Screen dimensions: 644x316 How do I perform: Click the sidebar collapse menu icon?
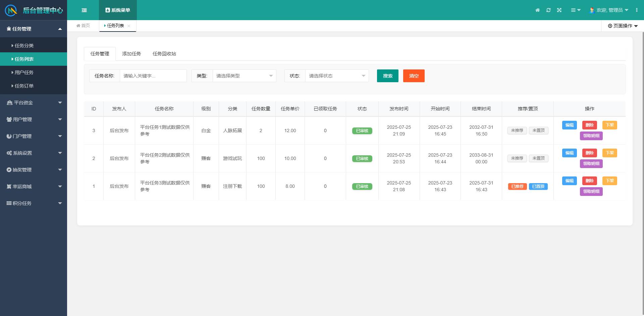(x=84, y=10)
